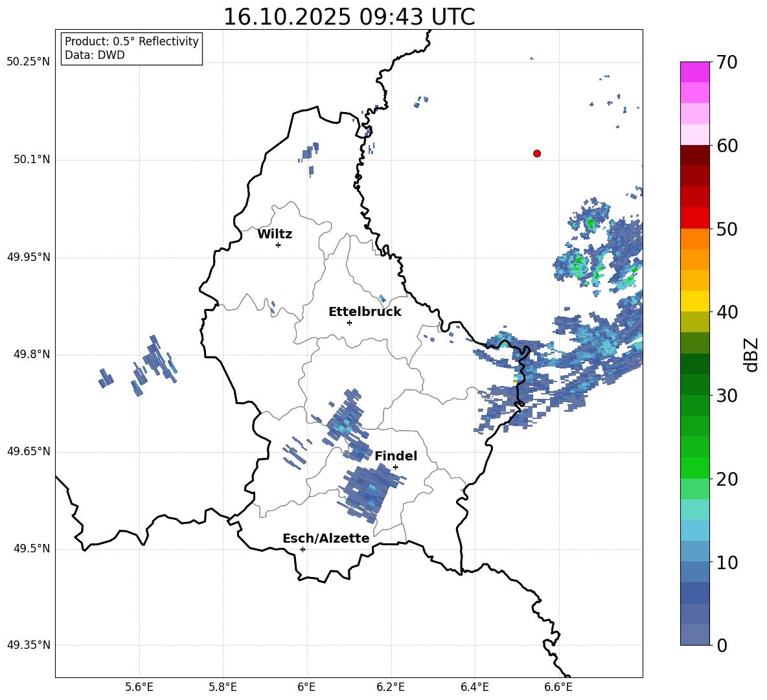Click the dBZ colorbar axis label
Screen dimensions: 767x700
pos(751,354)
